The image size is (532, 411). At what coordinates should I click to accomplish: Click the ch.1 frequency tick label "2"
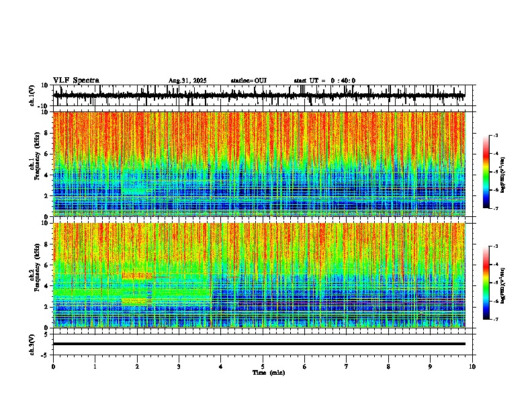tap(46, 195)
